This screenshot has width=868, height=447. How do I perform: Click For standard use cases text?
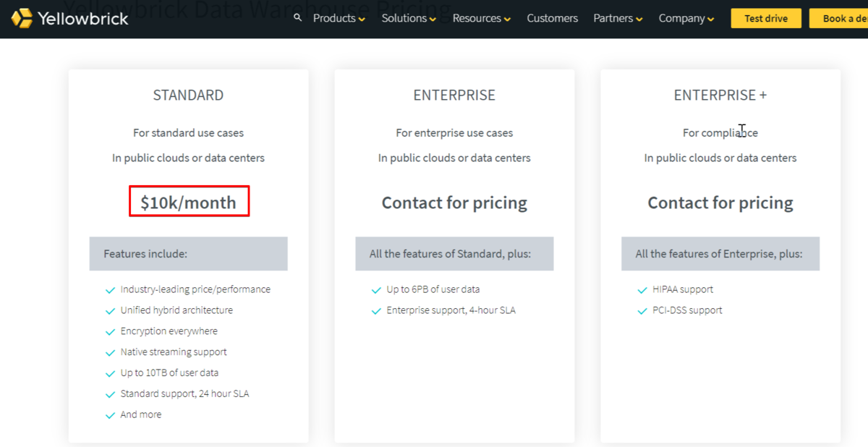point(188,133)
